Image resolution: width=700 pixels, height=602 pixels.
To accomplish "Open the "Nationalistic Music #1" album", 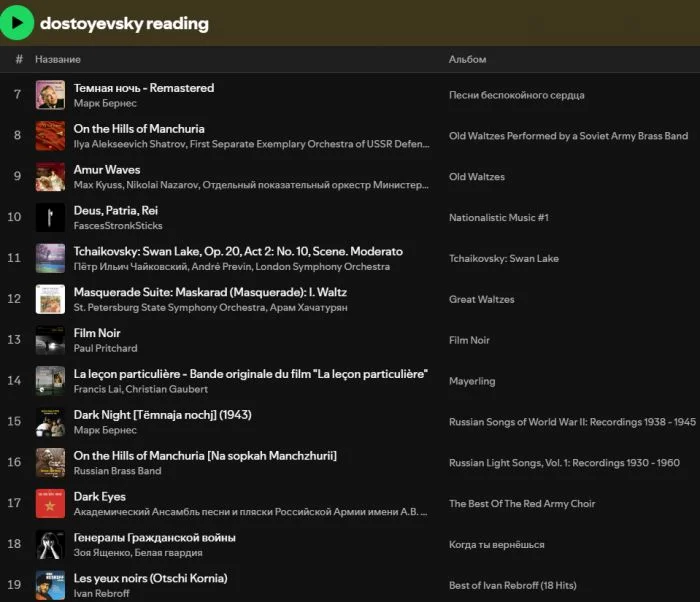I will pyautogui.click(x=498, y=218).
